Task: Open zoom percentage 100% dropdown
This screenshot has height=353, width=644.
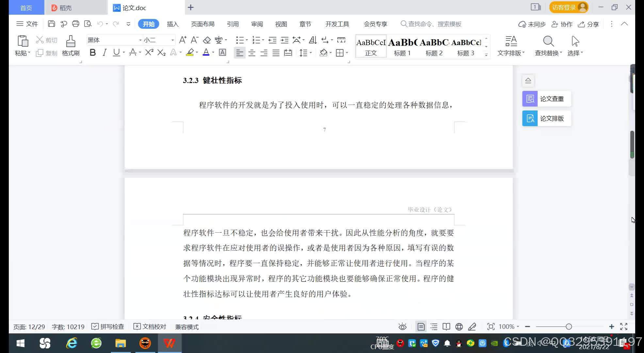Action: coord(509,327)
